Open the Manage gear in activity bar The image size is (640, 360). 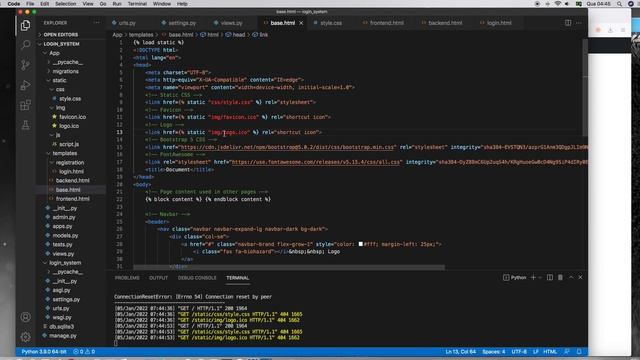click(x=25, y=337)
